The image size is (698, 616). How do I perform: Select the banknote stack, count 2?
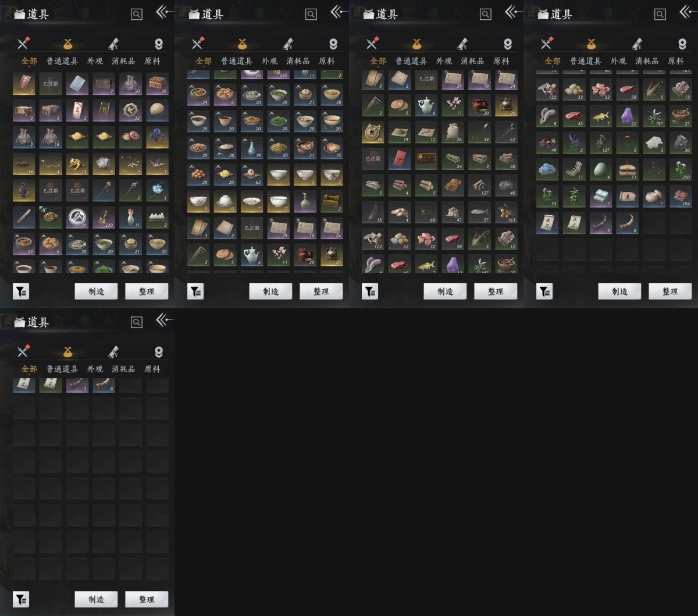click(x=601, y=196)
